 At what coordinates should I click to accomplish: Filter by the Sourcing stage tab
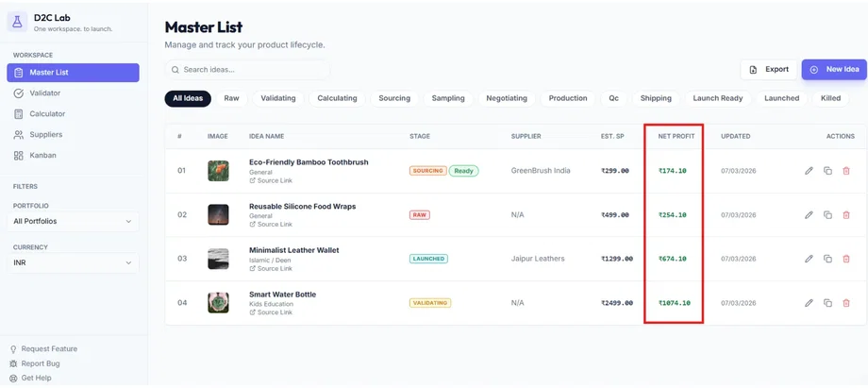click(394, 98)
